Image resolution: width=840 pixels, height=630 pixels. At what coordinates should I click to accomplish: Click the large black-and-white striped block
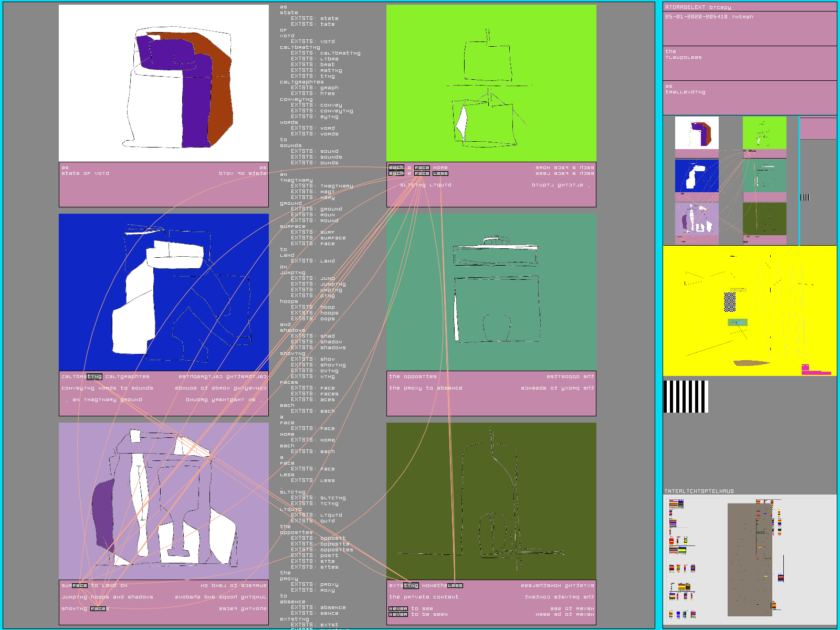(x=686, y=396)
